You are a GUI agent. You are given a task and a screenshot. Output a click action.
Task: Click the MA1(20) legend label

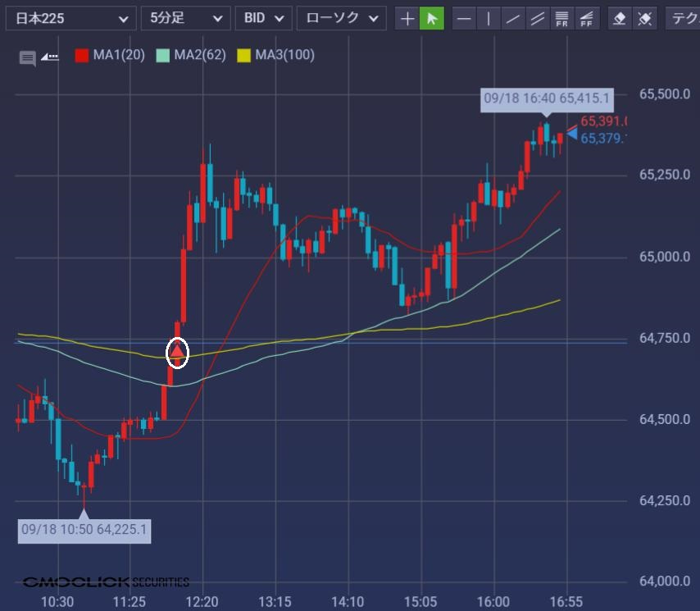tap(119, 56)
